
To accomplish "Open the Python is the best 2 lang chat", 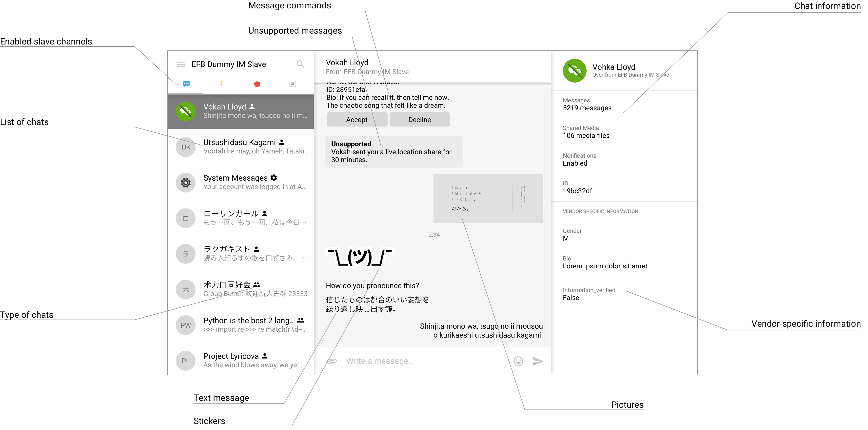I will [241, 325].
